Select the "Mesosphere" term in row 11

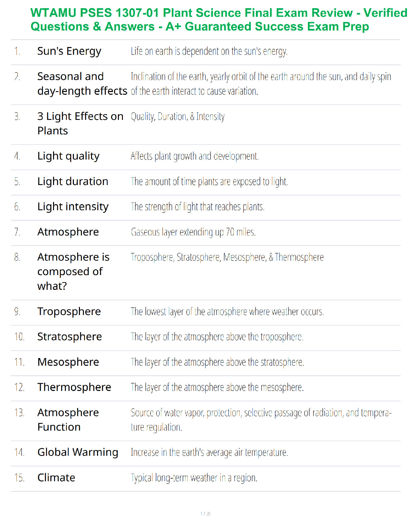point(68,362)
